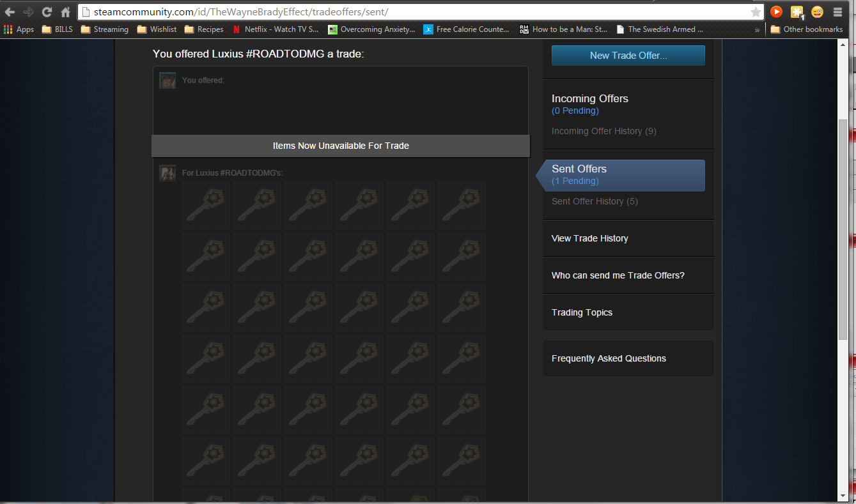This screenshot has width=856, height=504.
Task: Open the Free Calorie Counter bookmark
Action: point(467,29)
